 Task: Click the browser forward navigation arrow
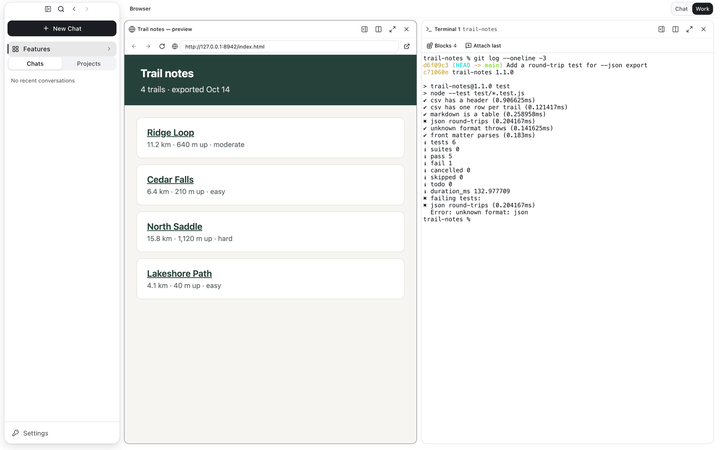pos(148,46)
